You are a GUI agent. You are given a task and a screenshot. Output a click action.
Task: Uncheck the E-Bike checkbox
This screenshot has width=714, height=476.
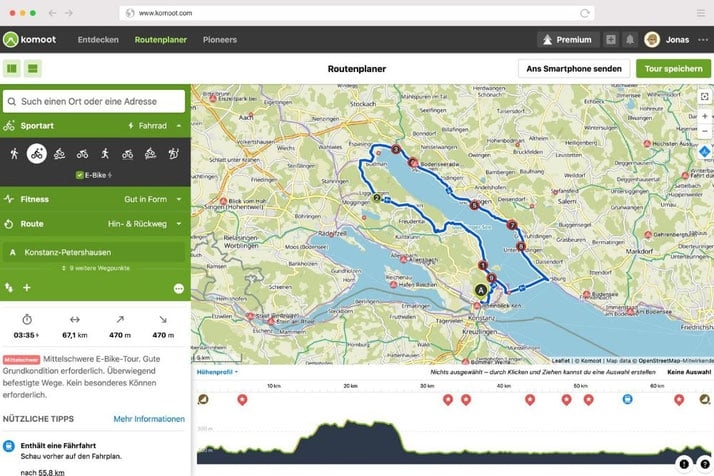click(x=80, y=175)
